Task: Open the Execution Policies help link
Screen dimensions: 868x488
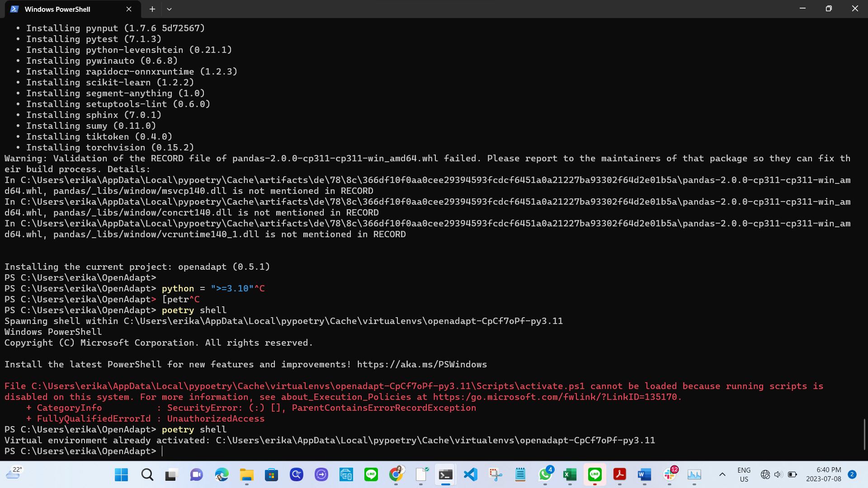Action: (556, 397)
